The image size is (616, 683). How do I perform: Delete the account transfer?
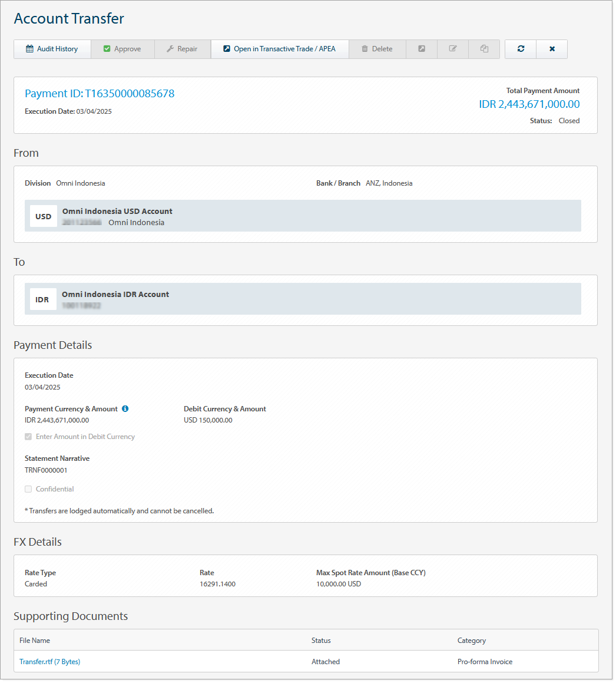pos(377,49)
